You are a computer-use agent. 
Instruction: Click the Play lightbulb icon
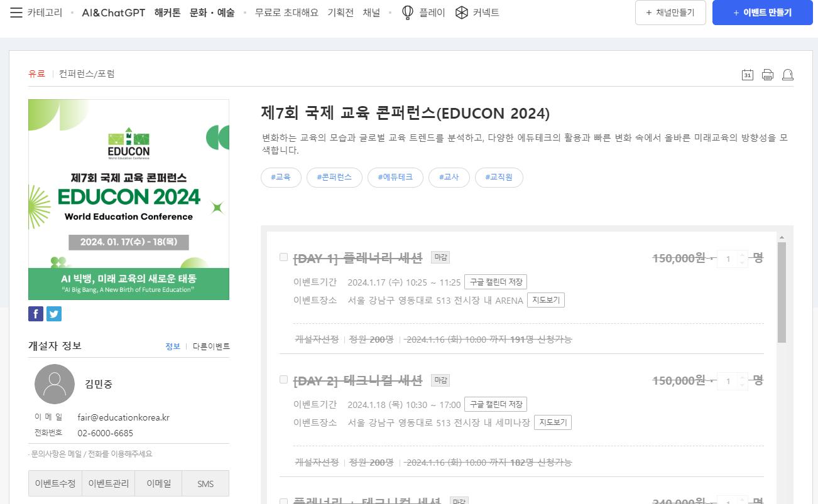point(407,13)
